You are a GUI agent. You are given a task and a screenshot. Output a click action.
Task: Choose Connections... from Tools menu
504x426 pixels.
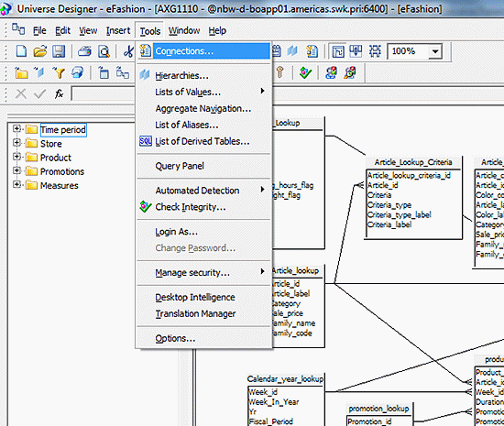203,51
